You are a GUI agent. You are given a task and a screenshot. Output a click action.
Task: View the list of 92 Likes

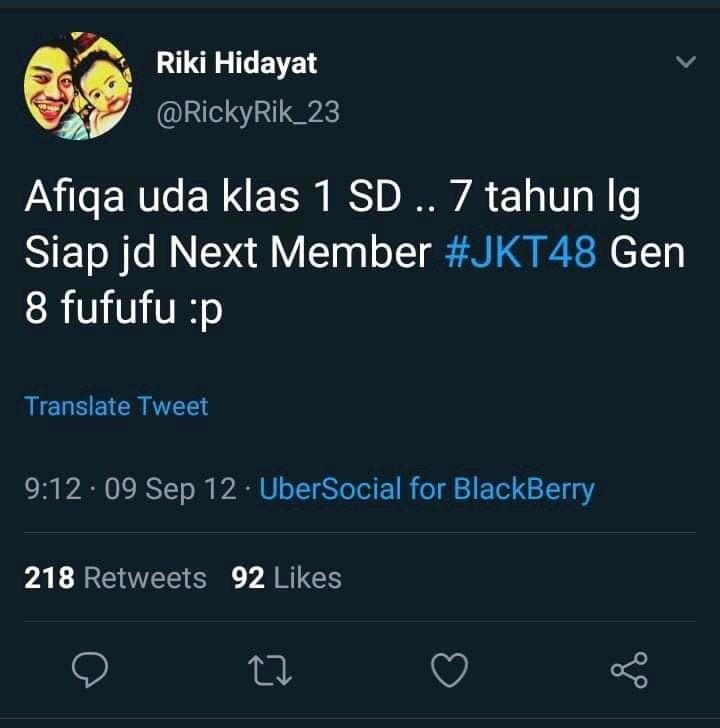pyautogui.click(x=286, y=578)
